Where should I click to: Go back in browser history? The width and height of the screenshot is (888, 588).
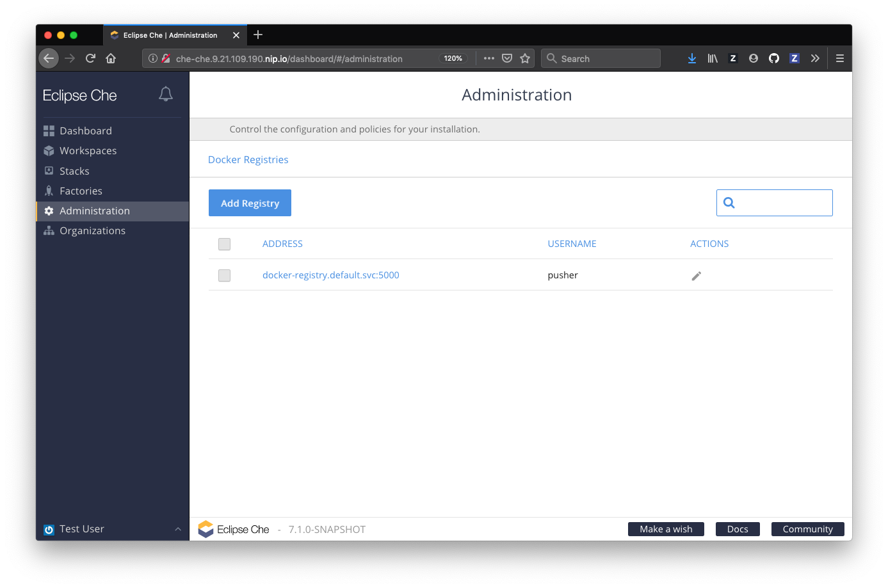49,58
